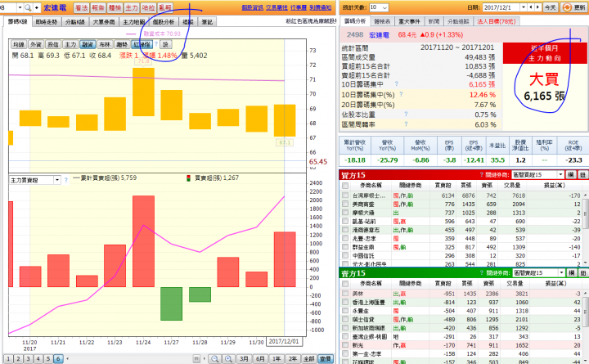Click the 交易屬性 link
The width and height of the screenshot is (589, 364).
coord(277,7)
